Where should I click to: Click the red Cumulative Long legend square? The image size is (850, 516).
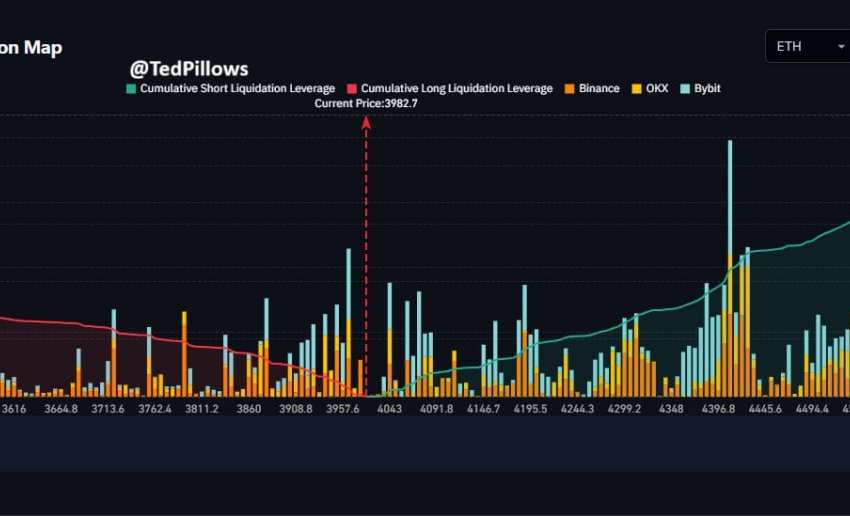pos(351,89)
